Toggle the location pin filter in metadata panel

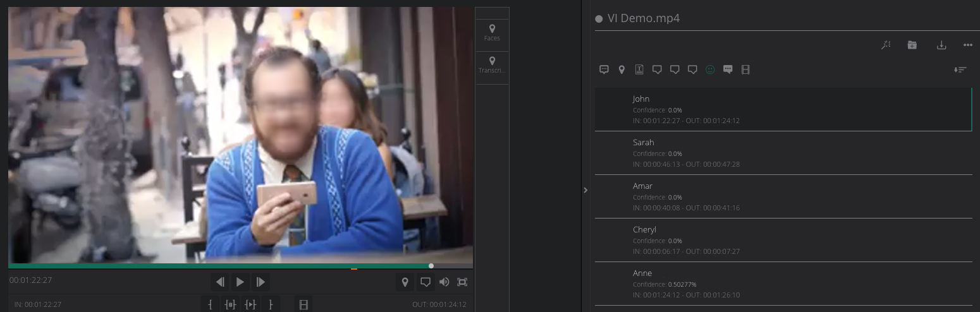point(622,69)
